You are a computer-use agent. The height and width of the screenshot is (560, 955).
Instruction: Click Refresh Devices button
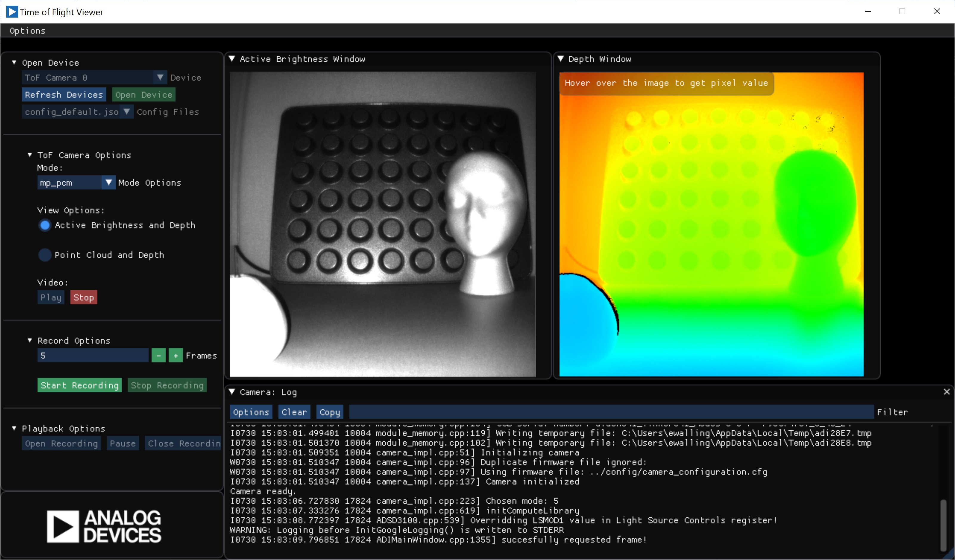(64, 95)
